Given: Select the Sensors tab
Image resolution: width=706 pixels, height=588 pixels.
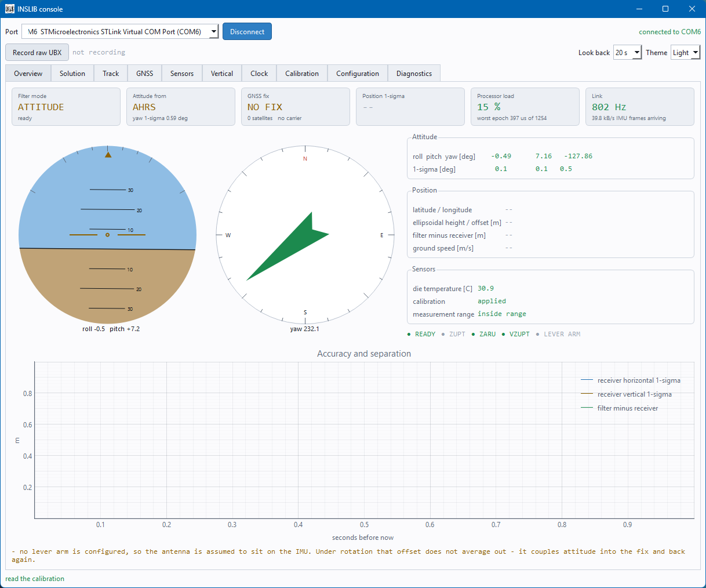Looking at the screenshot, I should click(182, 74).
